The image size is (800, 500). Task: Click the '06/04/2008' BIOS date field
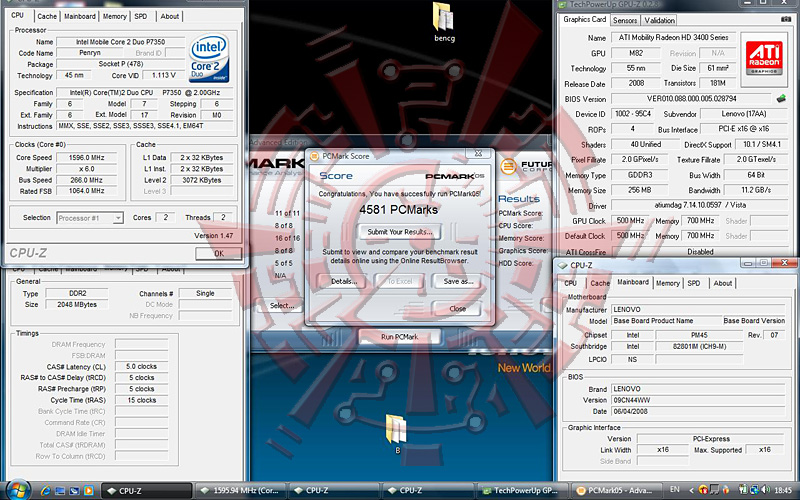tap(698, 411)
